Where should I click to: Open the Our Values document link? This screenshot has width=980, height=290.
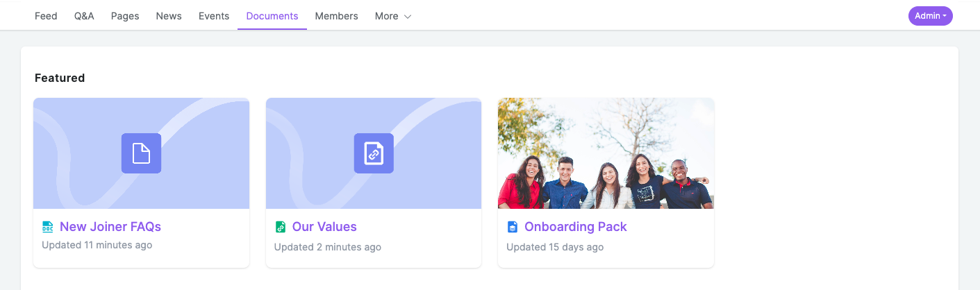pos(324,227)
